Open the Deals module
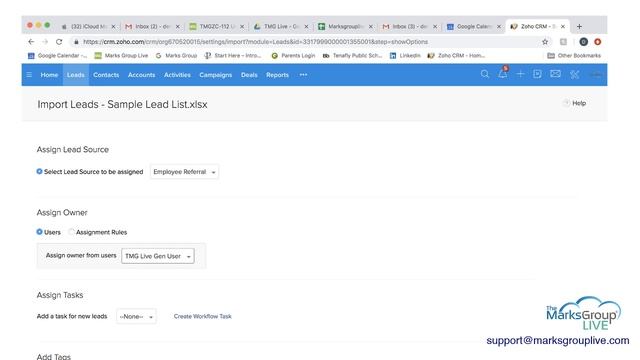640x360 pixels. click(x=249, y=75)
